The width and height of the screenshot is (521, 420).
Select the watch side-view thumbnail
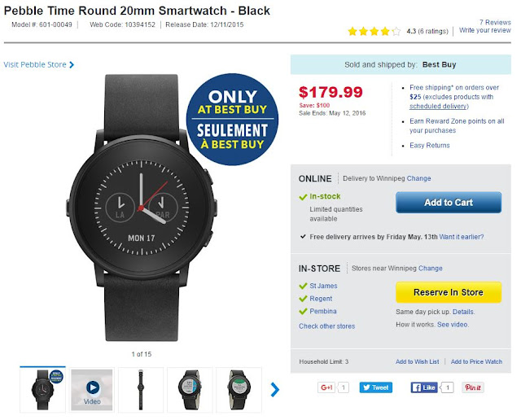(141, 389)
